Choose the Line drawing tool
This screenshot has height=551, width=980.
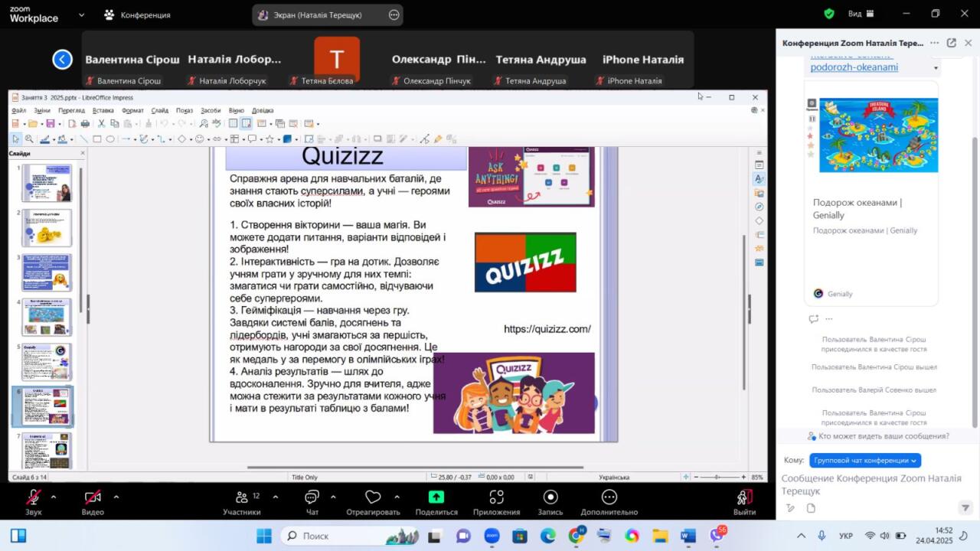83,139
